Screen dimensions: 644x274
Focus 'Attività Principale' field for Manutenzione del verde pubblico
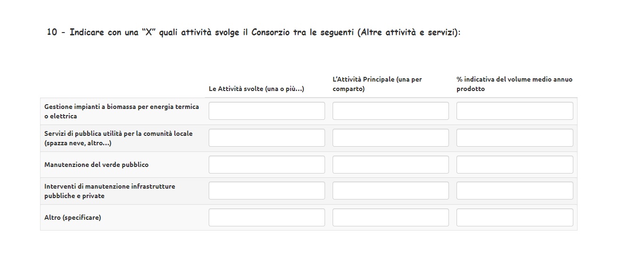pos(391,165)
